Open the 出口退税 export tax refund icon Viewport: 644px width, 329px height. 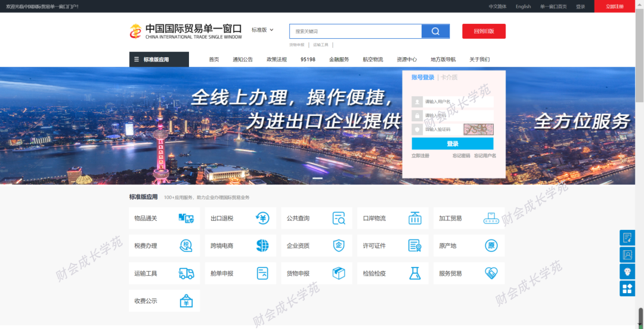coord(262,219)
